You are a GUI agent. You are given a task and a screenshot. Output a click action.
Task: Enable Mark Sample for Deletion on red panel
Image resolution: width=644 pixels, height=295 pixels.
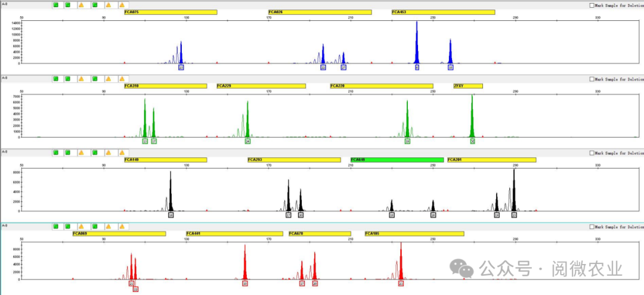coord(592,226)
